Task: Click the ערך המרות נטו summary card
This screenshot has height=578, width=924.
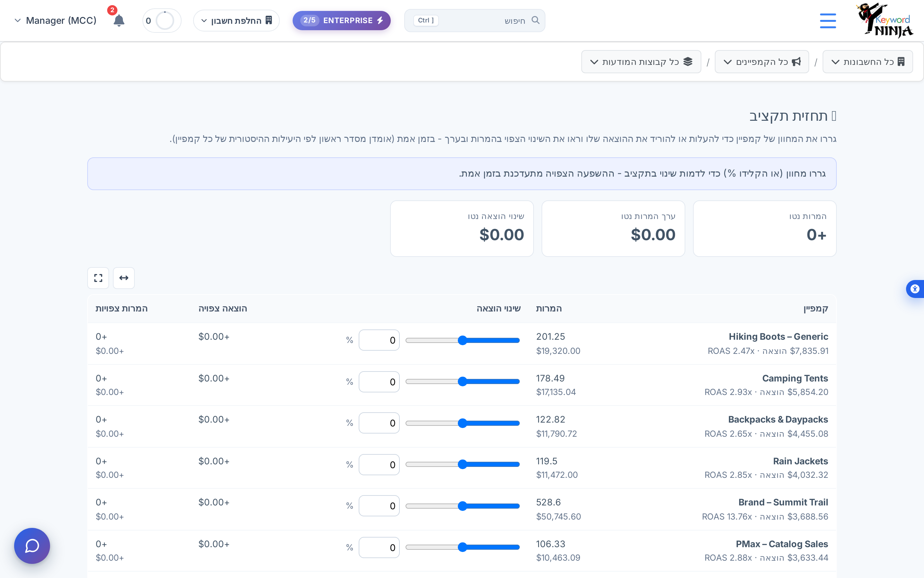Action: coord(613,229)
